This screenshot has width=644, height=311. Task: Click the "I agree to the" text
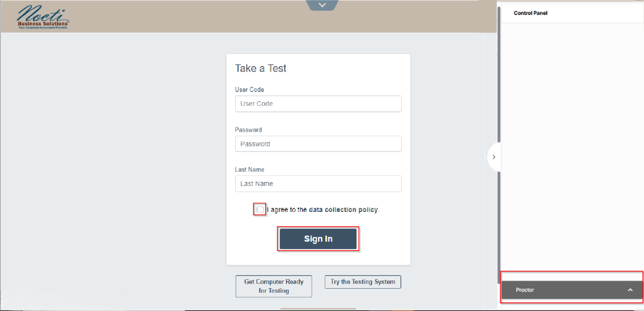[x=287, y=210]
